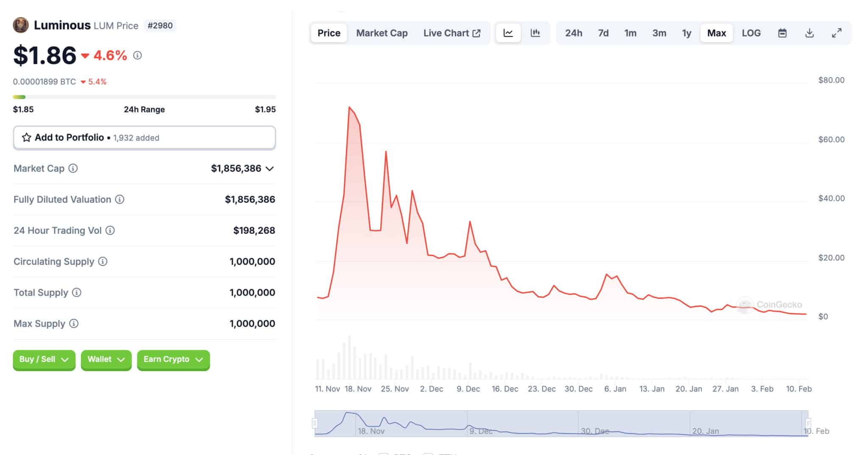Click the Total Supply value 1,000,000
The image size is (868, 455).
[x=252, y=293]
